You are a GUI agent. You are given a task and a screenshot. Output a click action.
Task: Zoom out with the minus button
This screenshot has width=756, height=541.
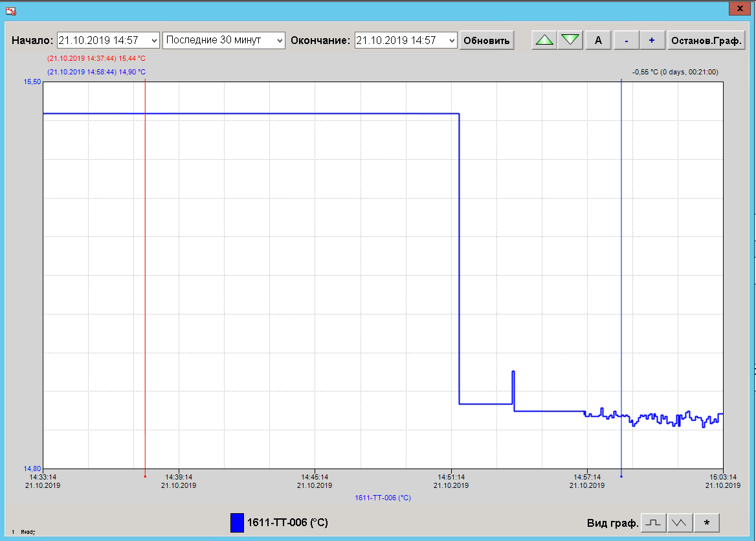point(626,40)
